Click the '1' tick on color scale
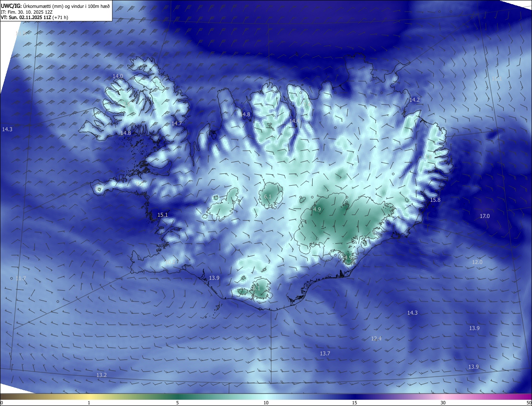The height and width of the screenshot is (406, 532). 89,403
